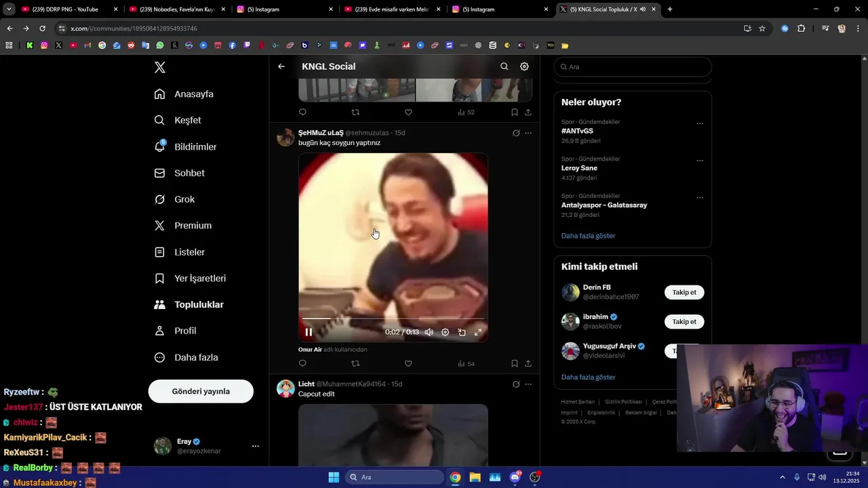The height and width of the screenshot is (488, 868).
Task: Open more options on ŞeHMuZ uLaŞ's post
Action: click(528, 133)
